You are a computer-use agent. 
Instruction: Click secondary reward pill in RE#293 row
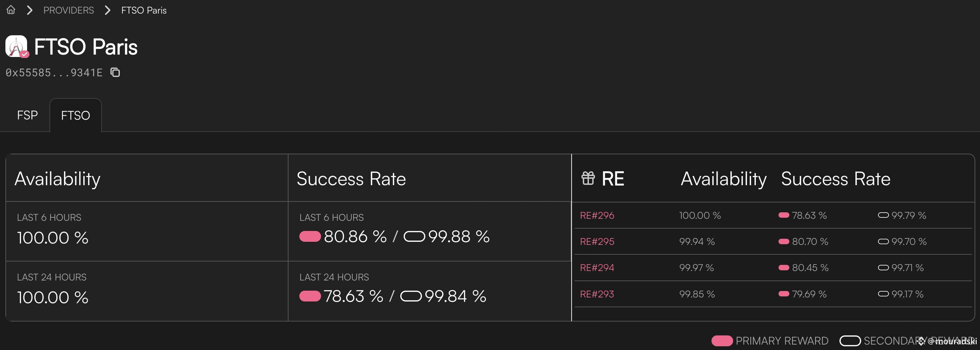883,294
